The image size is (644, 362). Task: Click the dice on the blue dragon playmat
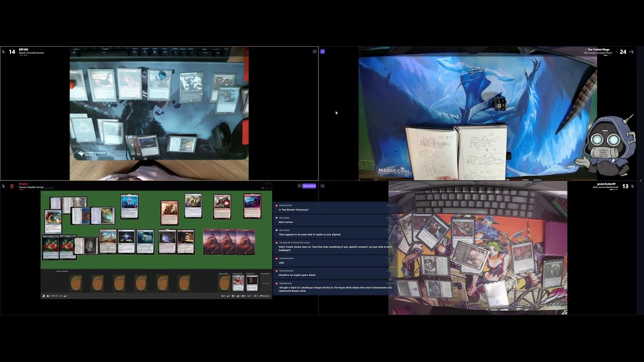pyautogui.click(x=500, y=104)
